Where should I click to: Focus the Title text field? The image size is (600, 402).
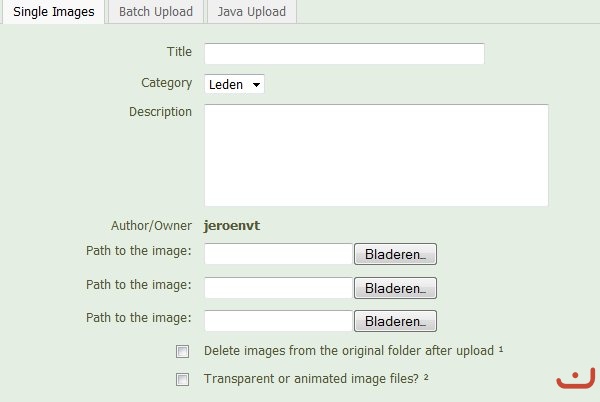344,53
